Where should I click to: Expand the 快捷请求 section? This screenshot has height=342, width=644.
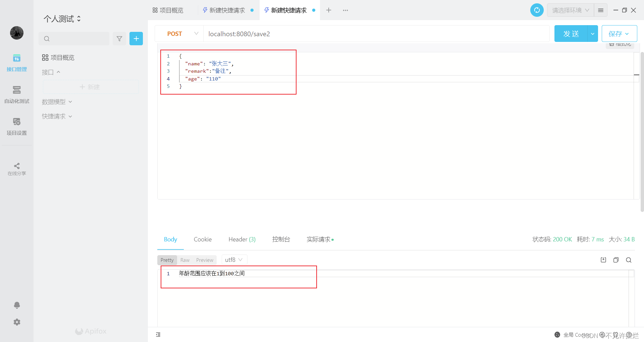pyautogui.click(x=57, y=116)
